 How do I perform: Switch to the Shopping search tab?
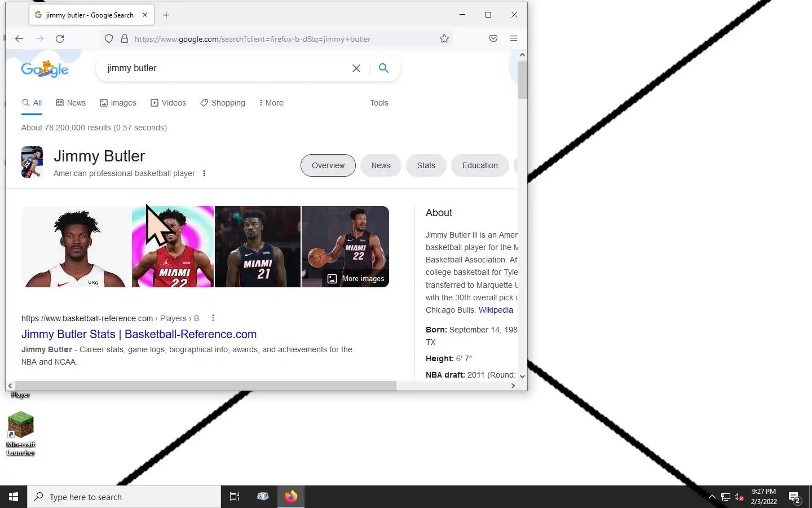point(222,103)
